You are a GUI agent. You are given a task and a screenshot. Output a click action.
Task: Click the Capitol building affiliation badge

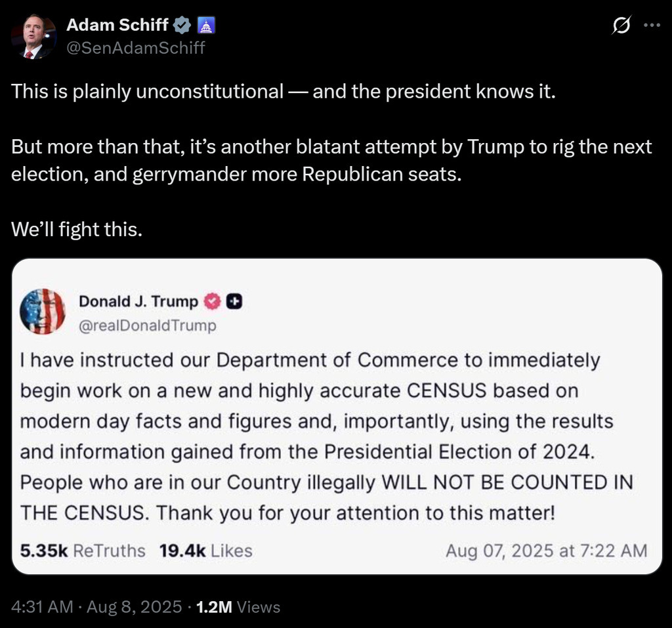206,26
